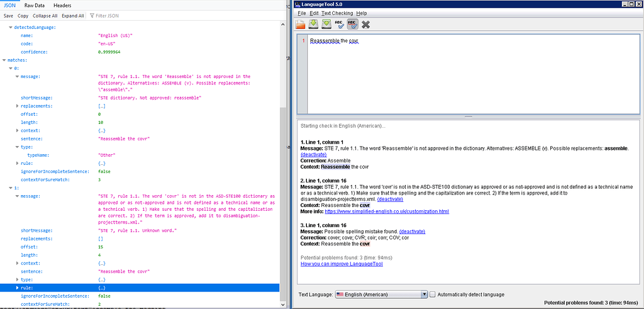Viewport: 644px width, 309px height.
Task: Expand the replacements node with [...] value
Action: click(x=17, y=106)
